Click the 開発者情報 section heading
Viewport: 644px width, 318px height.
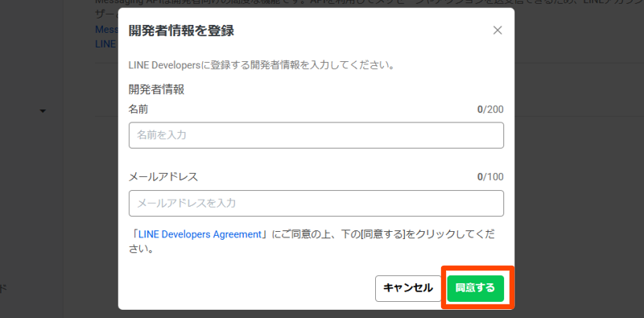[156, 89]
